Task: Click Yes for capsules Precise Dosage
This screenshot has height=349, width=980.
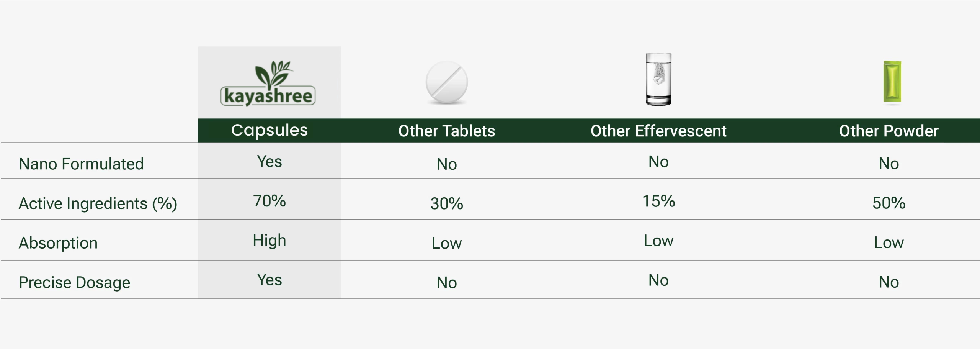Action: tap(269, 280)
